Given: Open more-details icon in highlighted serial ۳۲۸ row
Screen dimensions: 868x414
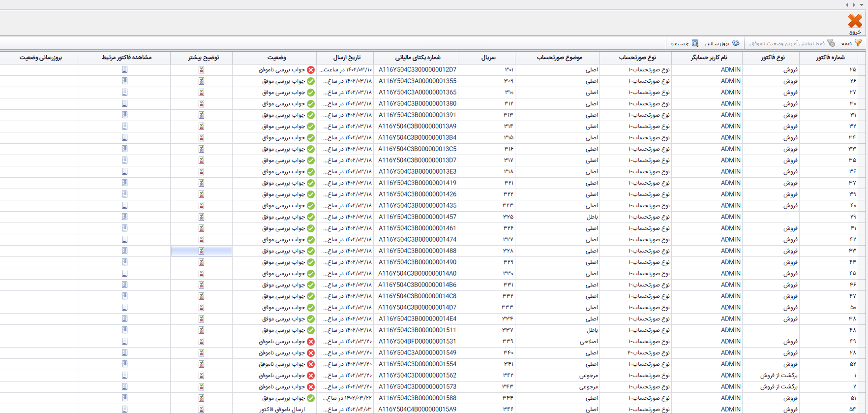Looking at the screenshot, I should coord(201,251).
